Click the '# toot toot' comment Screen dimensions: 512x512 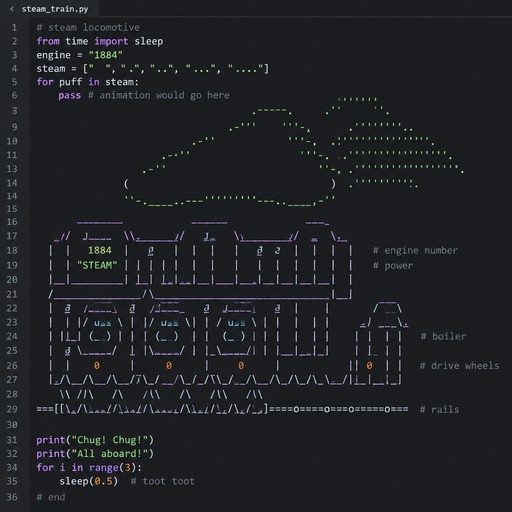point(163,481)
